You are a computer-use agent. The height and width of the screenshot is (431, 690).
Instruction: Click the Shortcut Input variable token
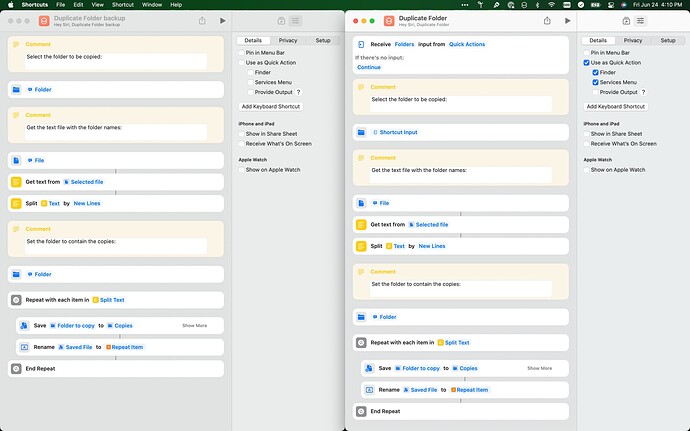point(395,132)
